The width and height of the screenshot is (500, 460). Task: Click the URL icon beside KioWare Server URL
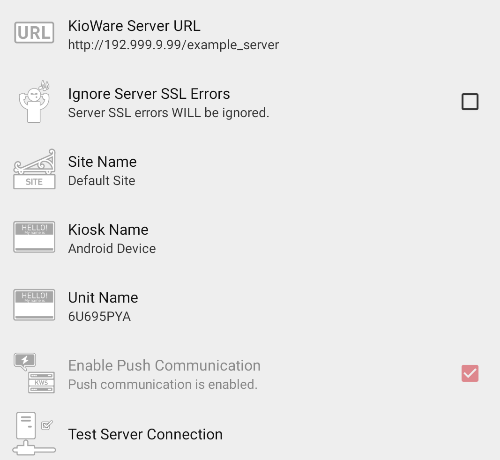34,33
